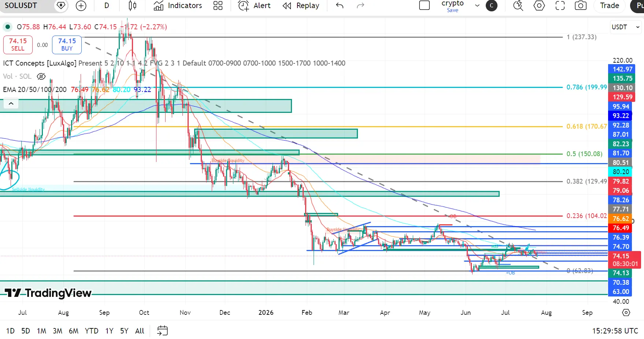Click the 1 (237.33) Fibonacci label

581,37
